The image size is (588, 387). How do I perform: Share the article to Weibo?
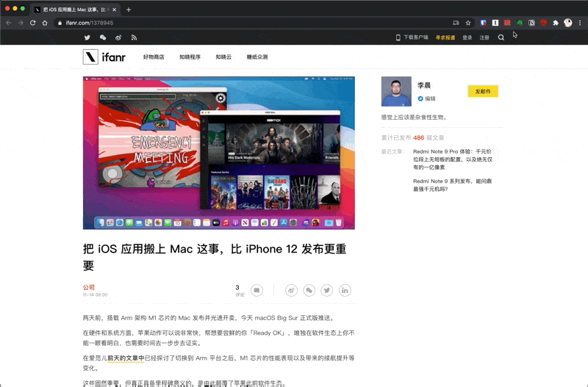tap(291, 290)
